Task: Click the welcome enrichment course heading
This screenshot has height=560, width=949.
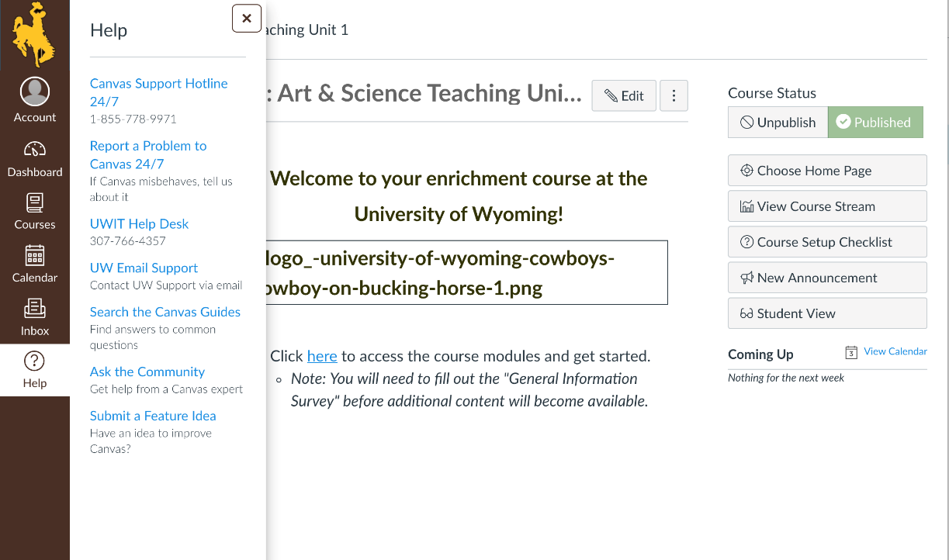Action: click(459, 196)
